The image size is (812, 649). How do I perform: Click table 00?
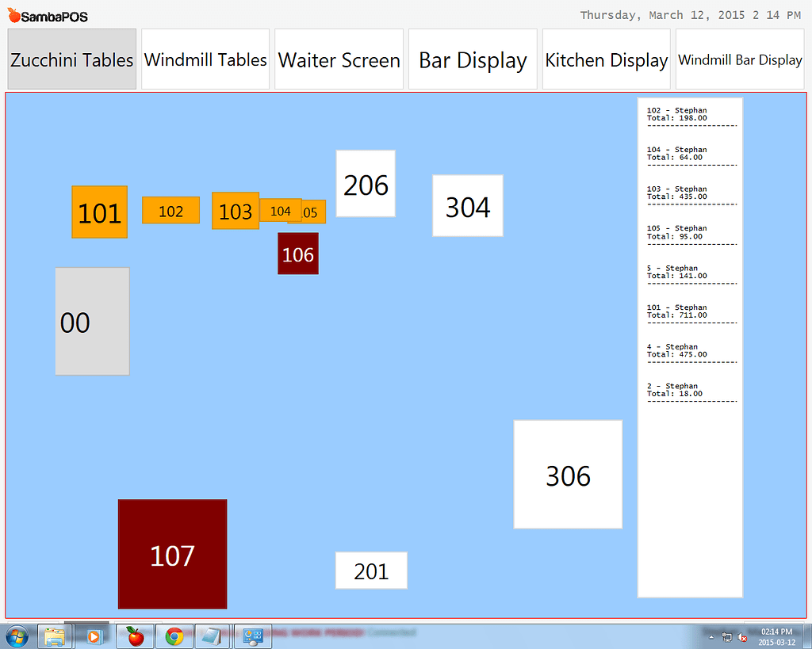(91, 321)
